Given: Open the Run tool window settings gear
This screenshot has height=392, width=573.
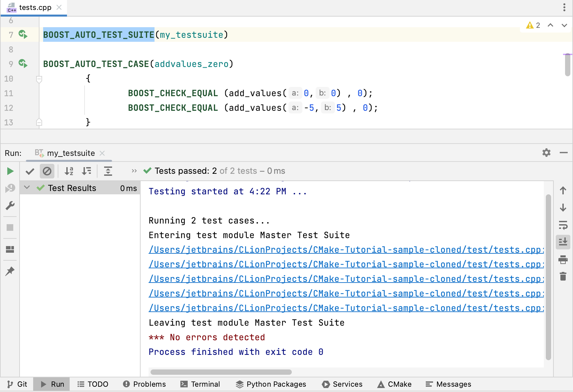Looking at the screenshot, I should 546,153.
